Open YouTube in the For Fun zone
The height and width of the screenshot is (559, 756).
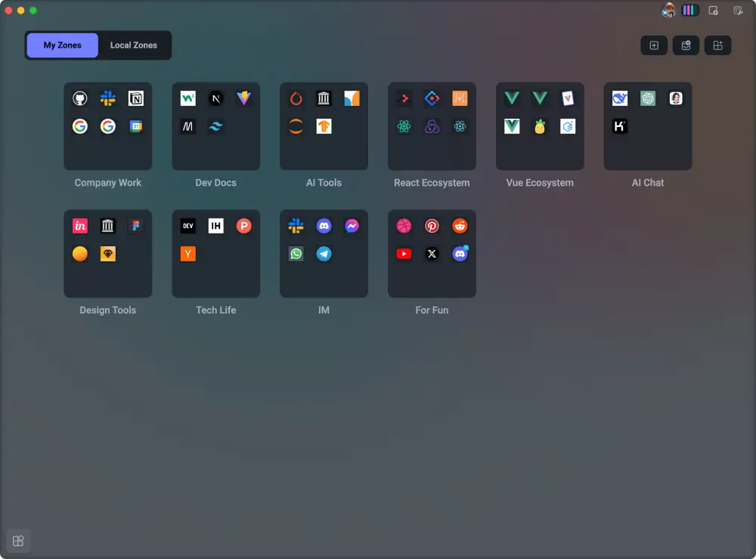tap(404, 254)
